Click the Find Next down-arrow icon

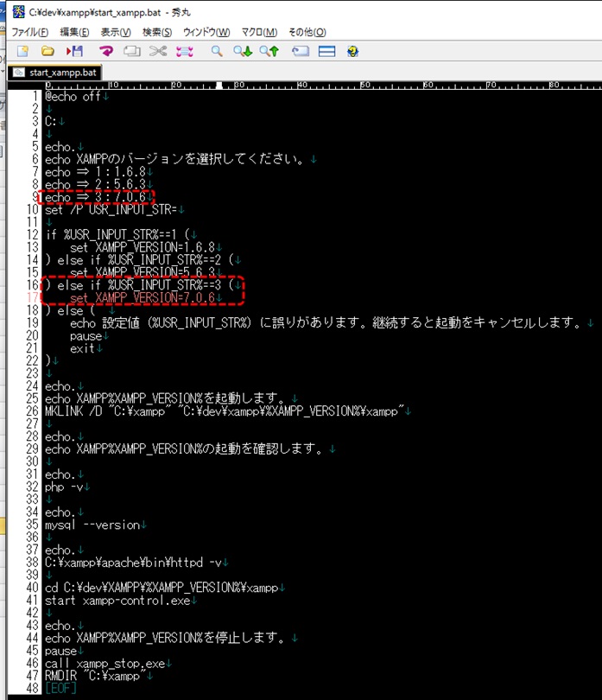[244, 52]
